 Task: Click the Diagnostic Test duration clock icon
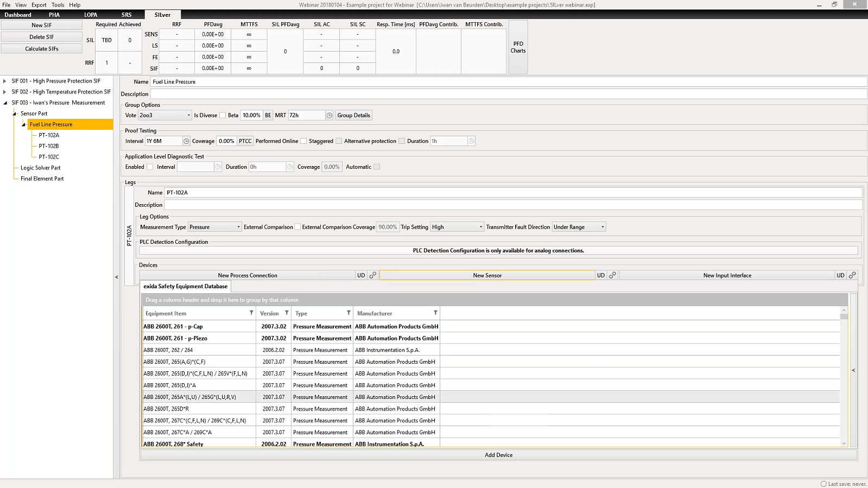pos(290,167)
